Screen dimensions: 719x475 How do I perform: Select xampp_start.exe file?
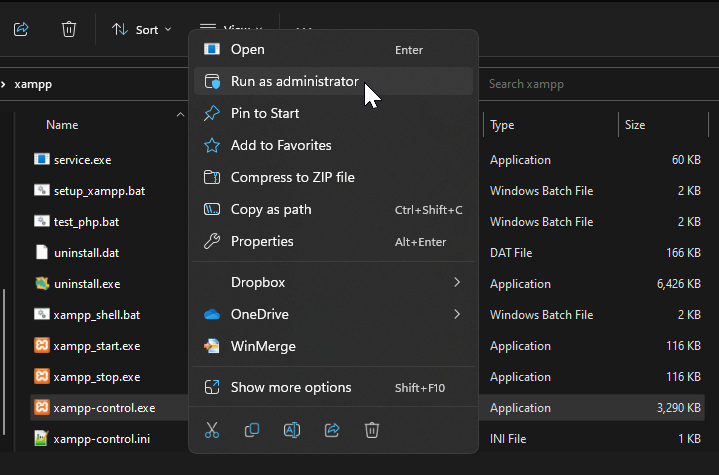click(x=97, y=346)
